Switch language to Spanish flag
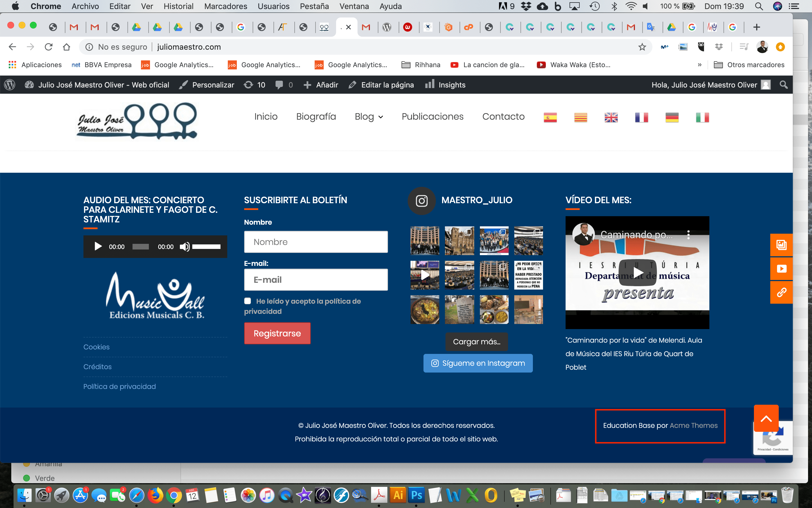This screenshot has height=508, width=812. [x=550, y=117]
